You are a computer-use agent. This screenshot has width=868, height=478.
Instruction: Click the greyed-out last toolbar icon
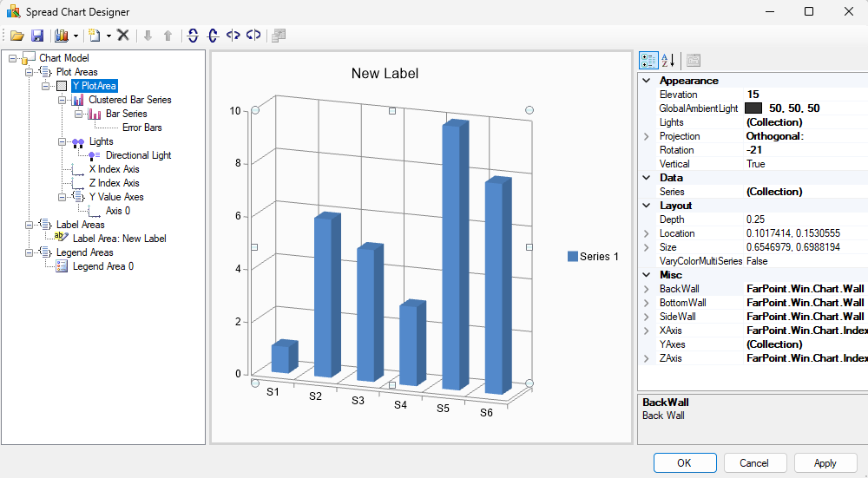coord(279,36)
